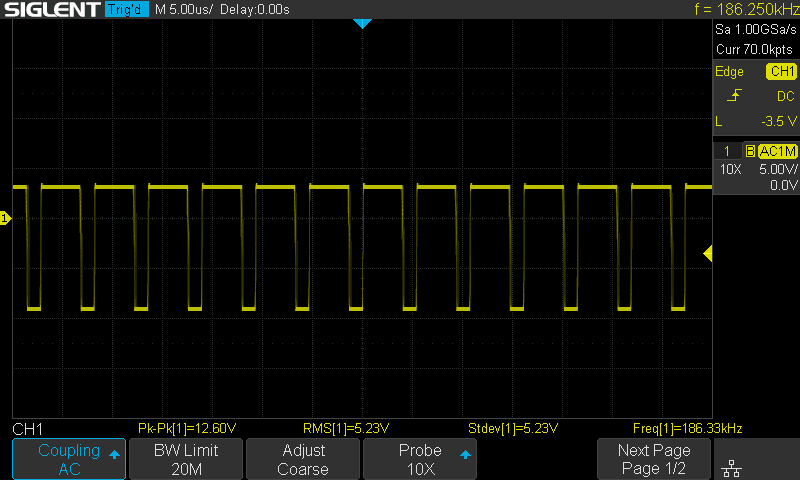
Task: Go to Next Page of channel menu
Action: (654, 459)
